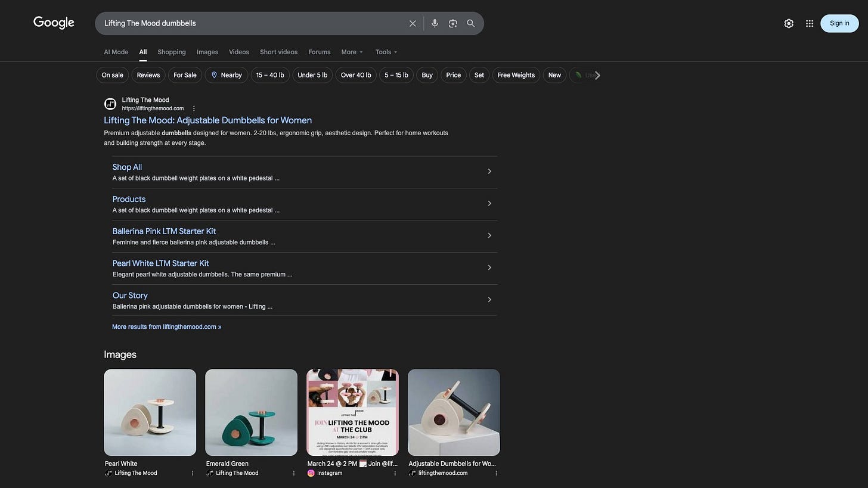868x488 pixels.
Task: Apply the Set filter chip
Action: pyautogui.click(x=479, y=75)
